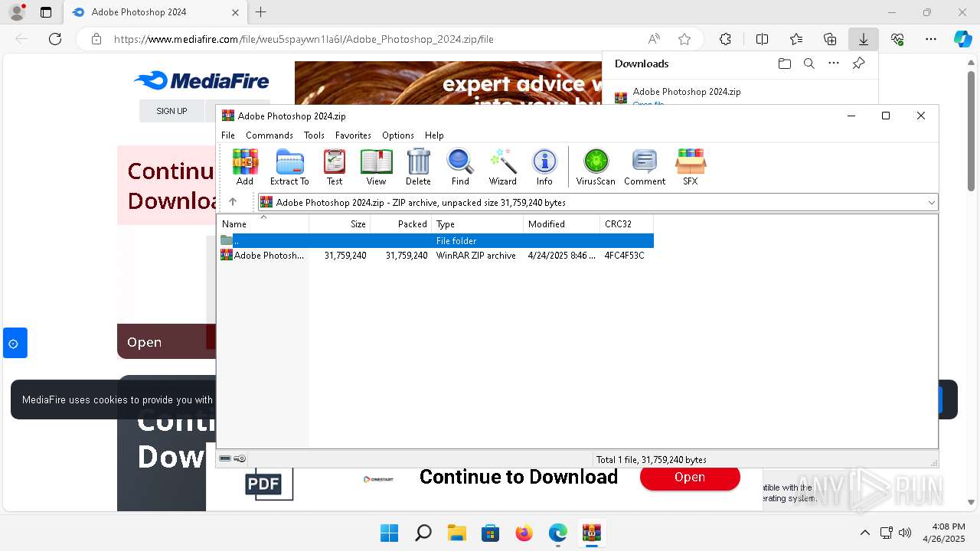Click Adobe Photoshop 2024.zip in Downloads panel
The height and width of the screenshot is (551, 980).
tap(687, 92)
